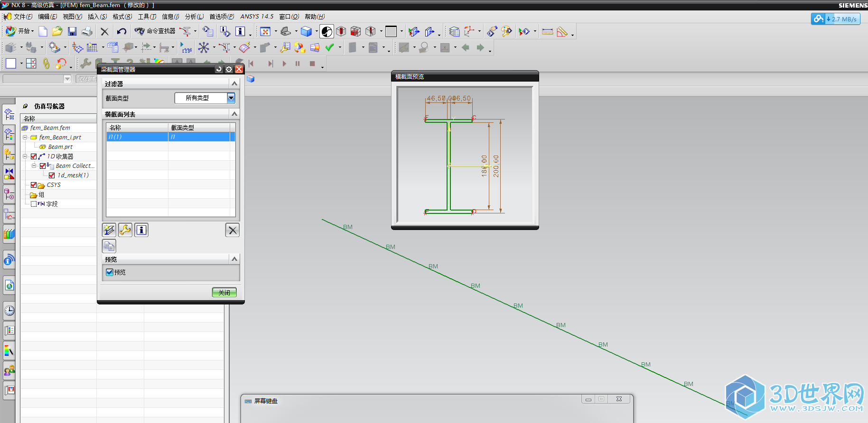Screen dimensions: 868x423
Task: Reset the beam section manager dialog
Action: point(219,69)
